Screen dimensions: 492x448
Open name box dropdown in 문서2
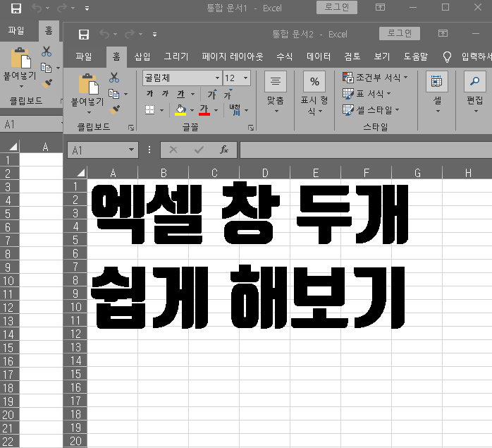pos(131,150)
